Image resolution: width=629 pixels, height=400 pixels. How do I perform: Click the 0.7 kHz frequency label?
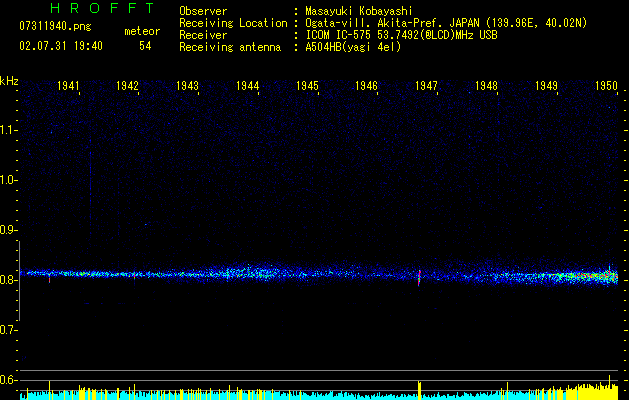pyautogui.click(x=8, y=330)
